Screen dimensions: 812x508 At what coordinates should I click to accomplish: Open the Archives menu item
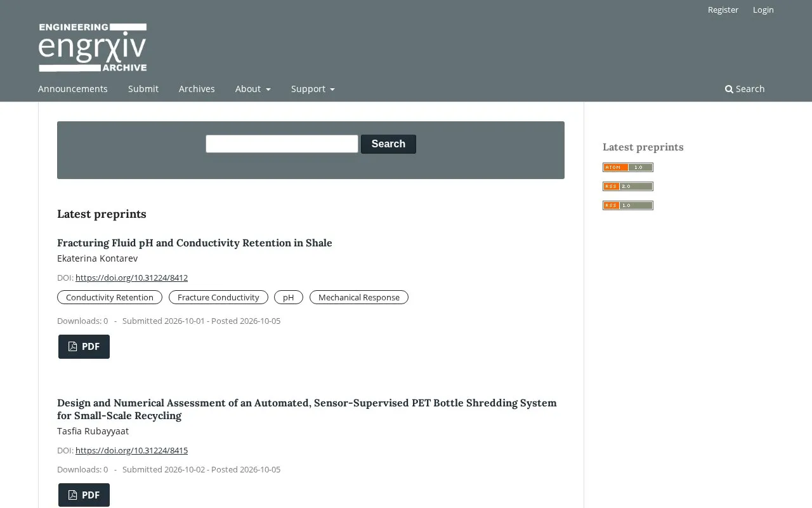pyautogui.click(x=197, y=89)
